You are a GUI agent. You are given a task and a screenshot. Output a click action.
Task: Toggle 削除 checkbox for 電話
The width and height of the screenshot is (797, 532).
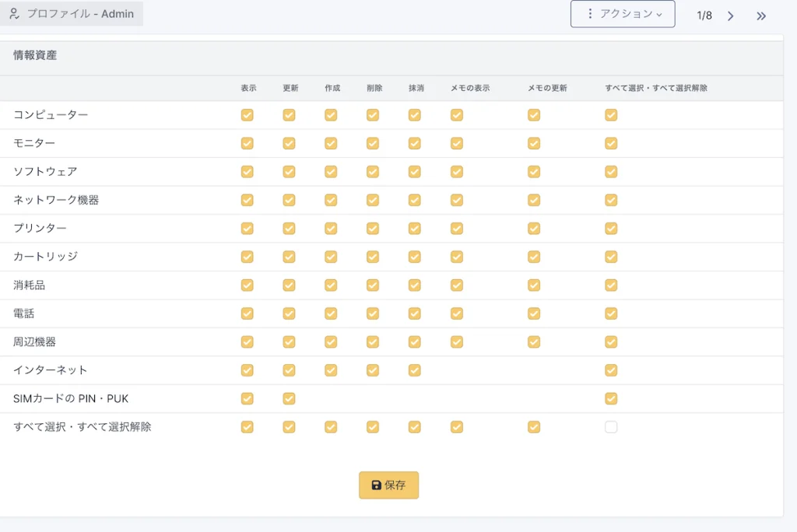[x=373, y=313]
